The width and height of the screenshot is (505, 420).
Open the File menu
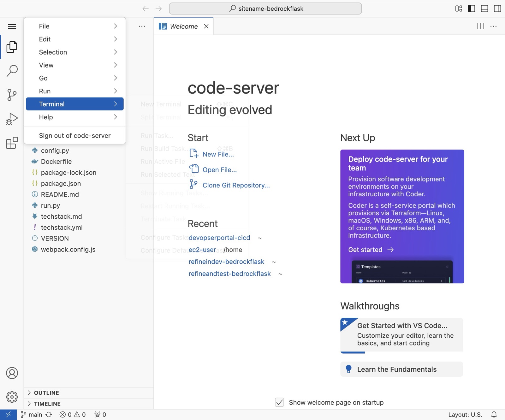pos(75,26)
